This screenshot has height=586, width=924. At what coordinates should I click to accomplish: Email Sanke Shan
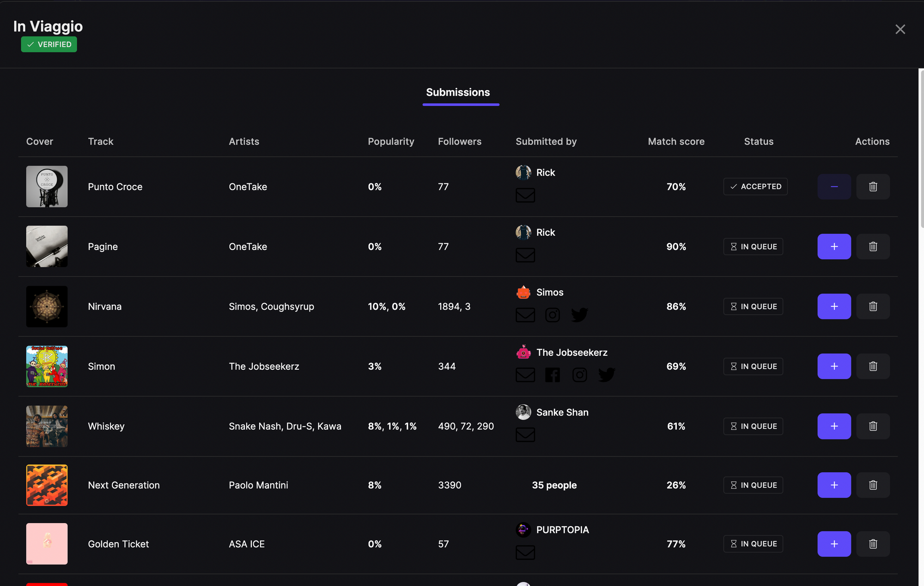pos(525,434)
